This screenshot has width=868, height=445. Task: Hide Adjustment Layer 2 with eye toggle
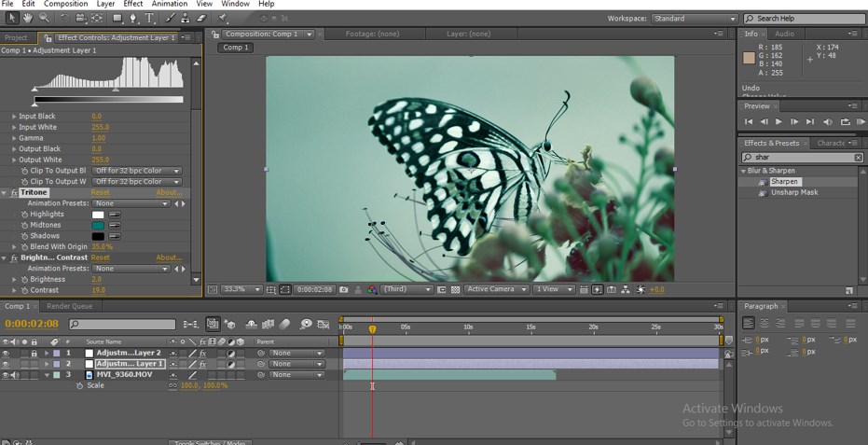(x=7, y=354)
